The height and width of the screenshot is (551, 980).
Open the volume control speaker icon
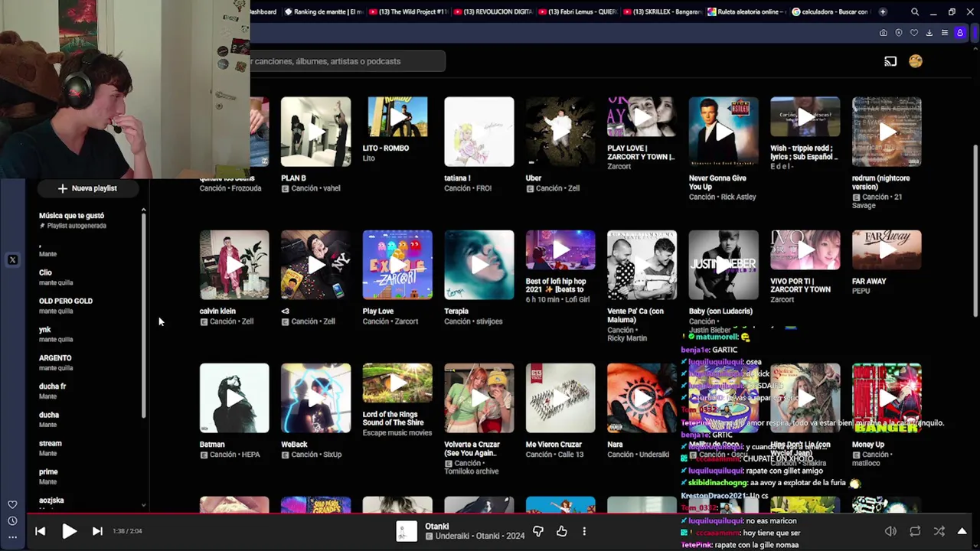click(890, 531)
